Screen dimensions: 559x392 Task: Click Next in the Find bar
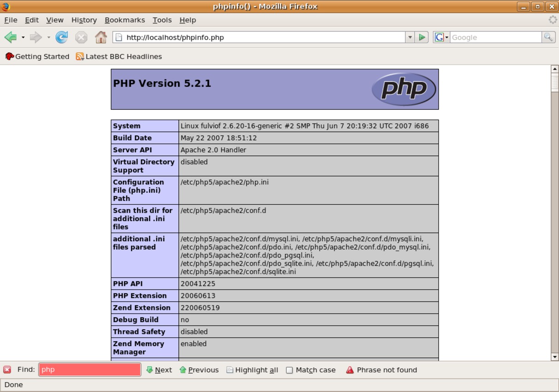point(159,370)
